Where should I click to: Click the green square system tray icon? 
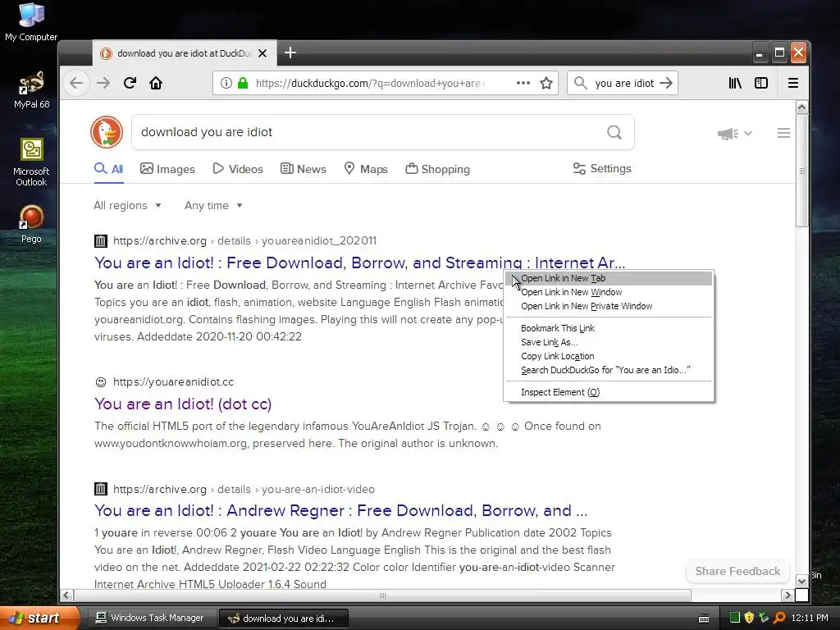[x=734, y=618]
